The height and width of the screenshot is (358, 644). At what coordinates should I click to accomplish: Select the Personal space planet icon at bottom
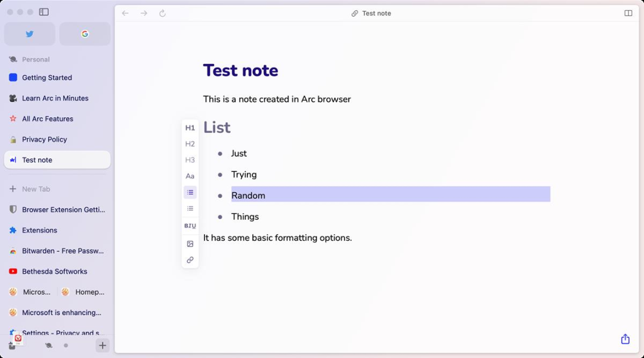[48, 345]
